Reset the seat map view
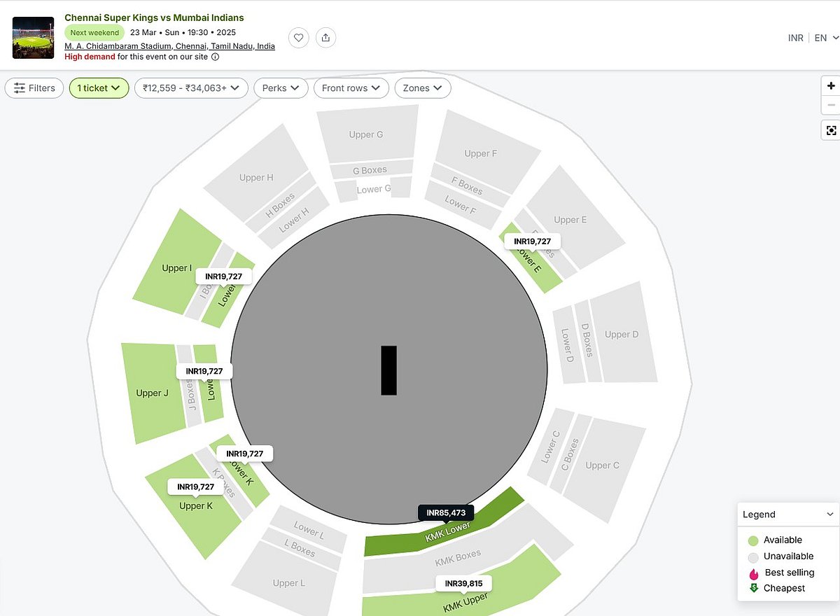This screenshot has width=840, height=616. pyautogui.click(x=831, y=130)
